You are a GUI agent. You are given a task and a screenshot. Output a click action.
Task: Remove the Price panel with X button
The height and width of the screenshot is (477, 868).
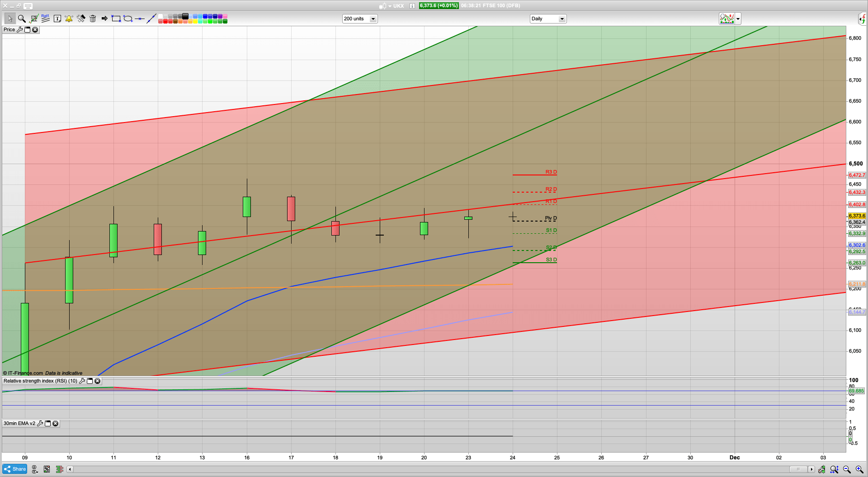35,30
